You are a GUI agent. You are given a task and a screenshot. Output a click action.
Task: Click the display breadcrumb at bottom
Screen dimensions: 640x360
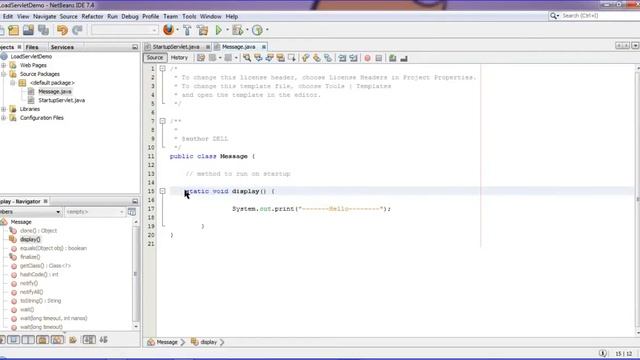pos(208,342)
